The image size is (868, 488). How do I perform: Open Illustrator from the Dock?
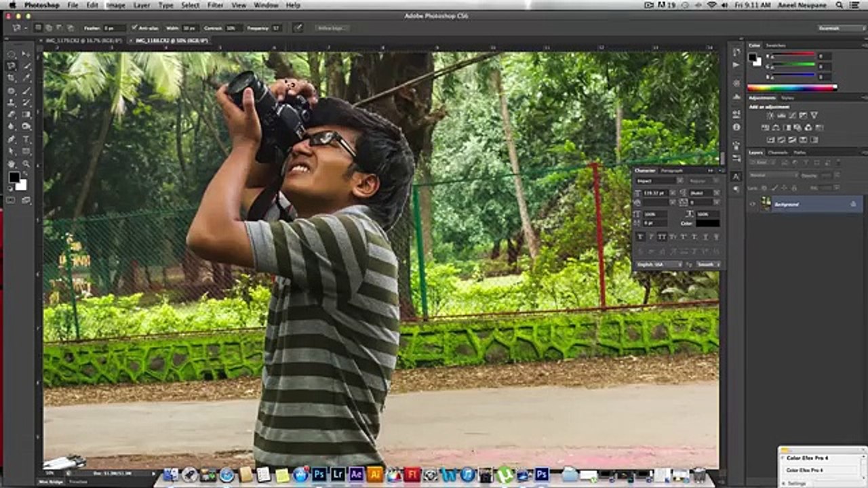point(374,474)
